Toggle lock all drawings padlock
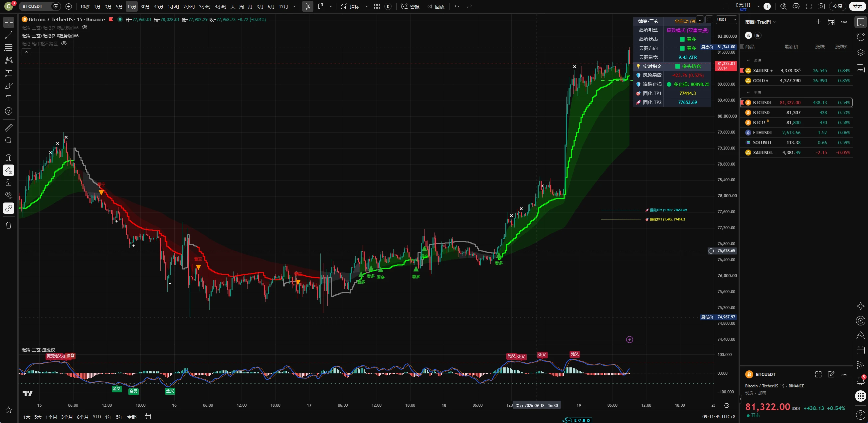This screenshot has height=423, width=868. coord(9,183)
